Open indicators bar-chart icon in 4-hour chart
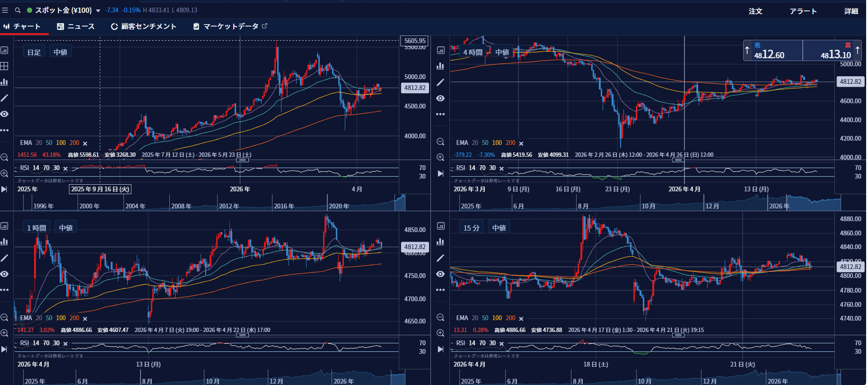868x385 pixels. [440, 66]
